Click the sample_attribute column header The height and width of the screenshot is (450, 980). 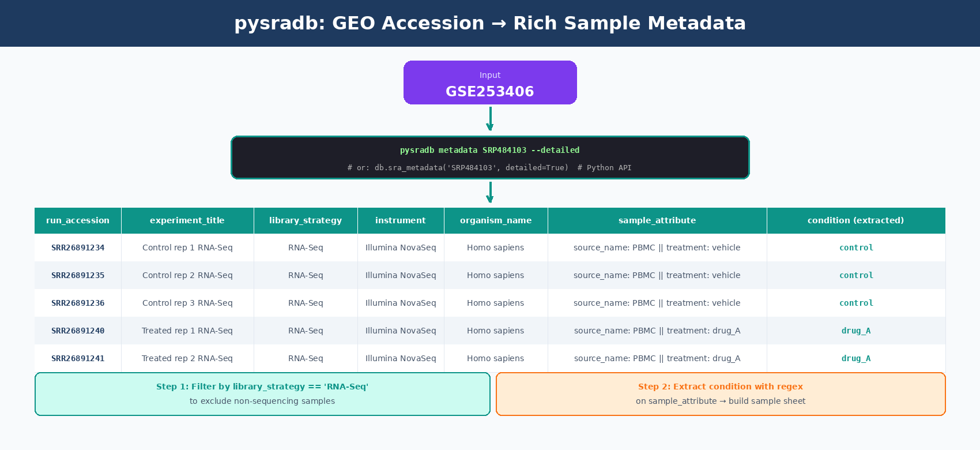coord(657,220)
